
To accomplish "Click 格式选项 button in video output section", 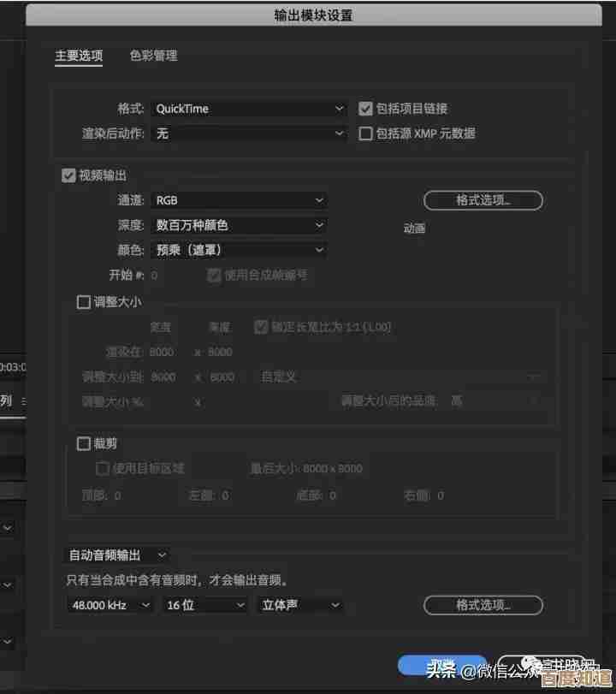I will click(483, 200).
